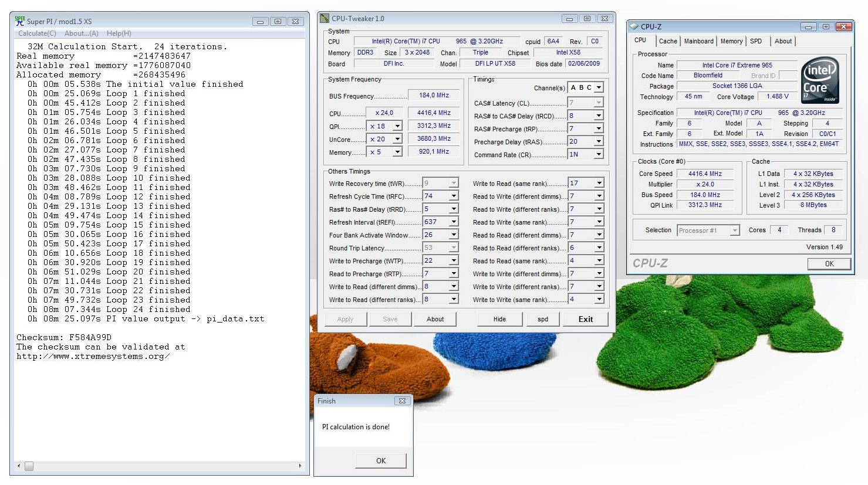Click the Socket 1366 LGA package value
Viewport: 868px width, 485px height.
click(x=737, y=86)
